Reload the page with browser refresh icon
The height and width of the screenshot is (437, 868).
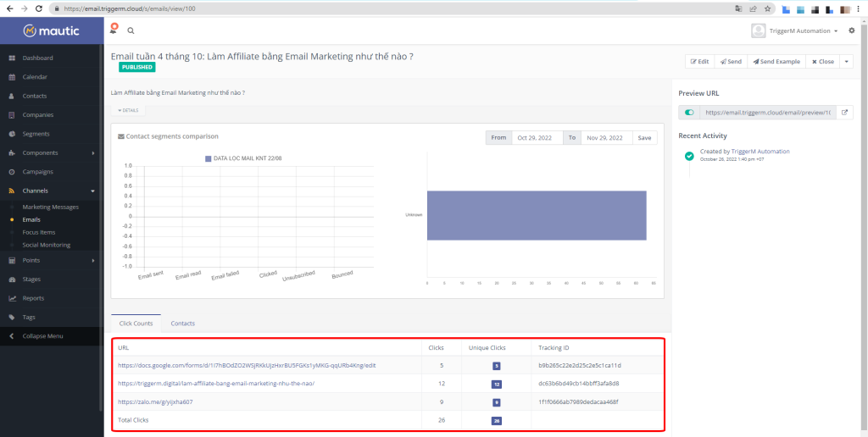click(39, 8)
